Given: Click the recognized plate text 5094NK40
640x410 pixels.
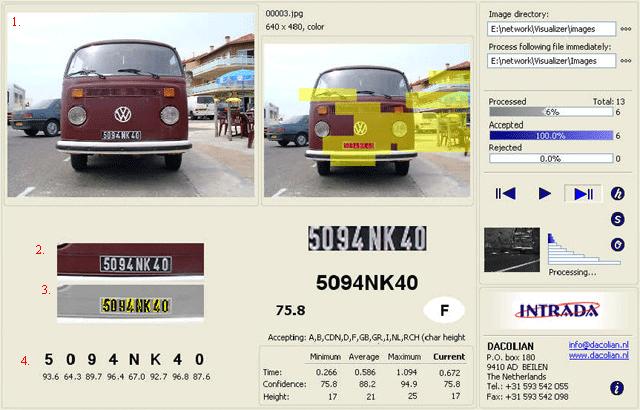Looking at the screenshot, I should [367, 283].
